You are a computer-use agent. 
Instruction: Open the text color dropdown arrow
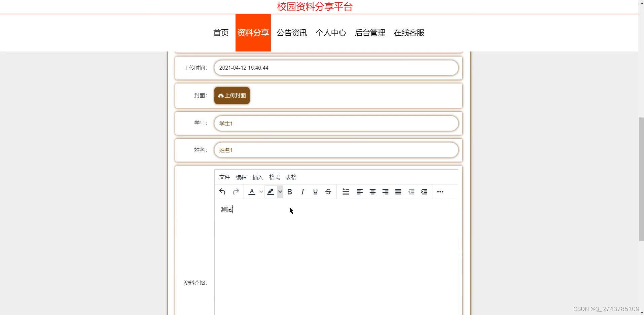pos(261,192)
